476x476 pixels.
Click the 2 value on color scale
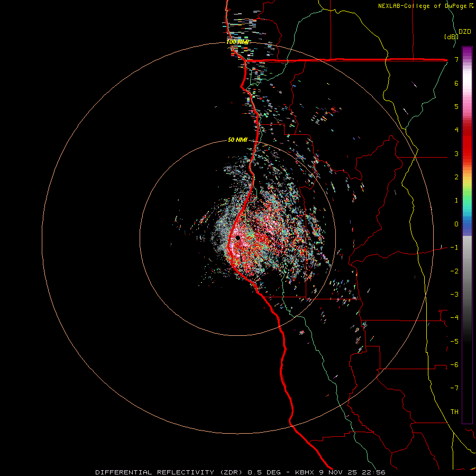point(456,177)
